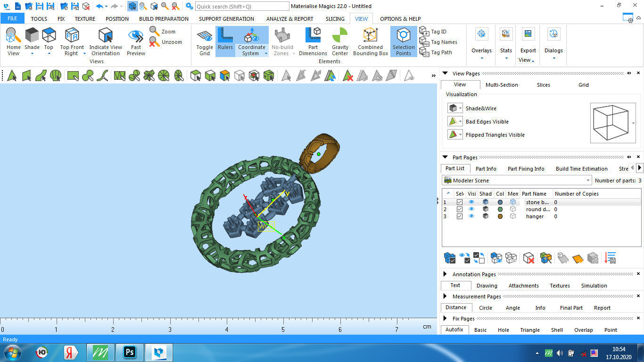This screenshot has width=644, height=362.
Task: Open the ANALYZE & REPORT tab
Action: click(x=289, y=19)
